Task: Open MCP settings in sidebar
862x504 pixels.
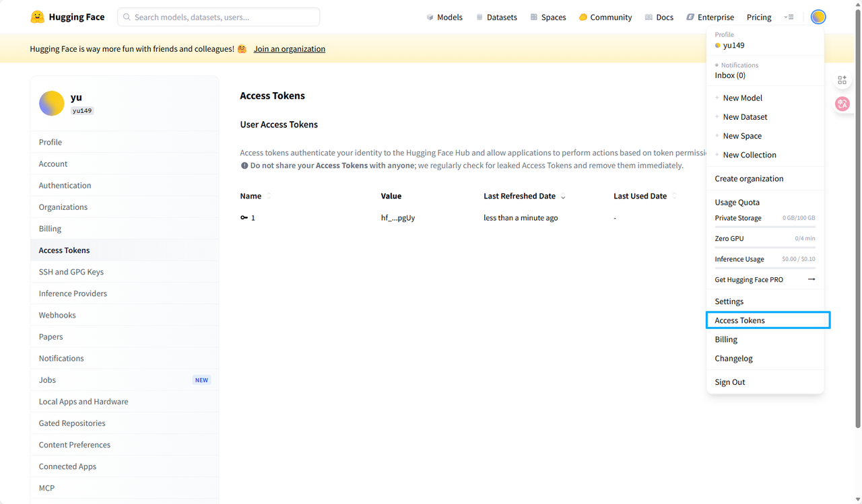Action: [x=125, y=487]
